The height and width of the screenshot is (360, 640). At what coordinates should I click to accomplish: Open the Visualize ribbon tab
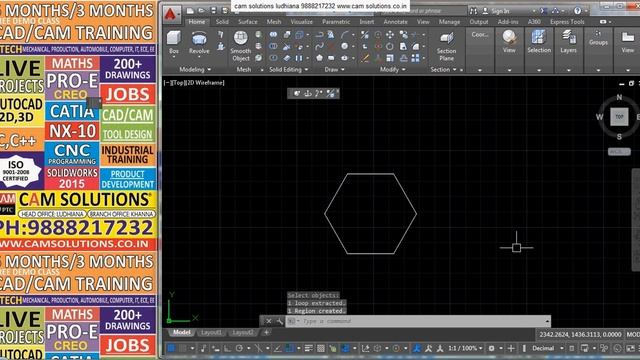tap(301, 22)
